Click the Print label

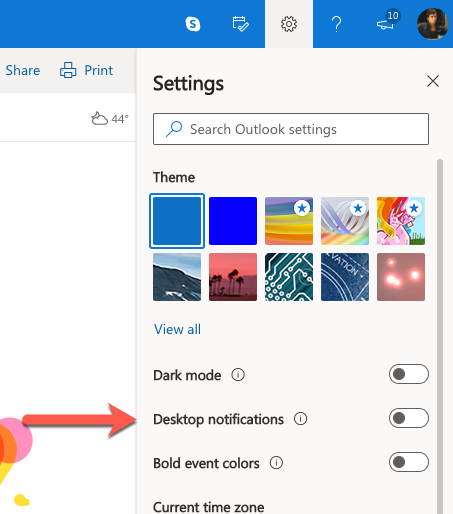pyautogui.click(x=99, y=70)
